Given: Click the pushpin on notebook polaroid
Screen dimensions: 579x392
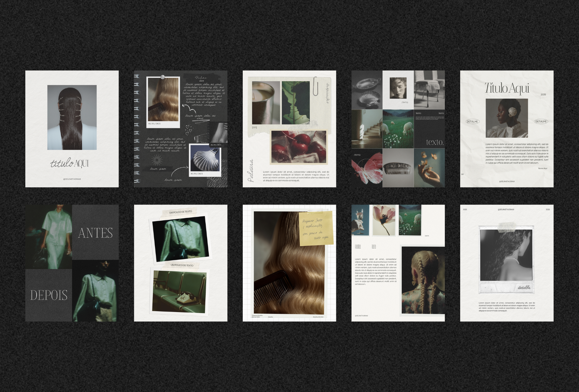Looking at the screenshot, I should click(163, 77).
